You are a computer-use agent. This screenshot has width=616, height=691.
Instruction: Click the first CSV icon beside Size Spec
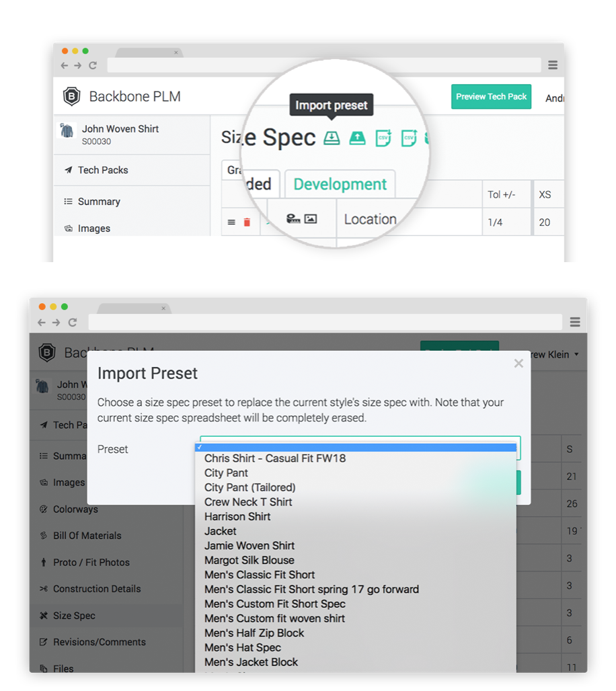tap(383, 138)
